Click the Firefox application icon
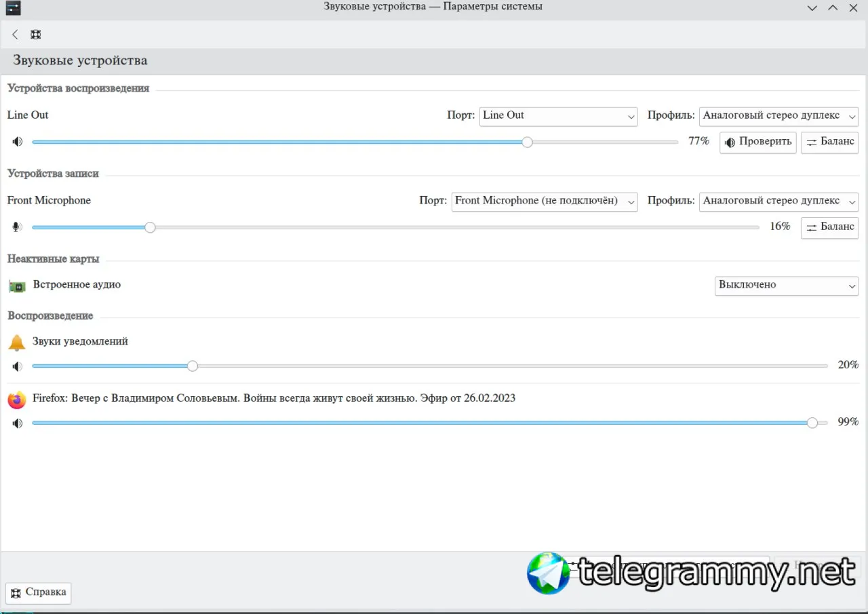The height and width of the screenshot is (614, 868). tap(17, 400)
